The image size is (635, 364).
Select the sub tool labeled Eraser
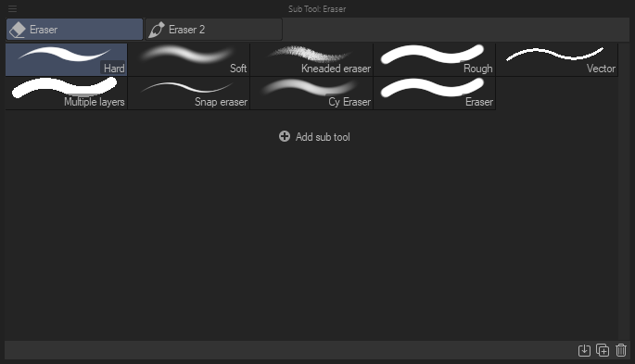pos(435,94)
